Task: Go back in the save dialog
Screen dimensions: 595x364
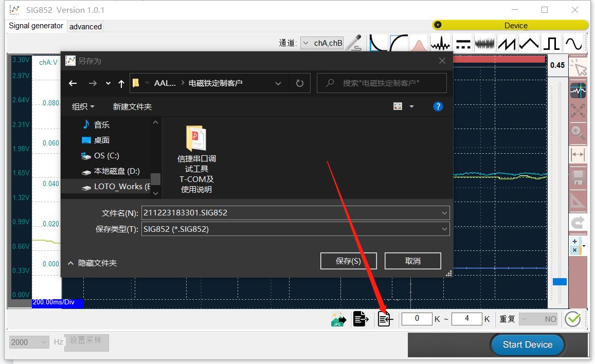Action: click(x=73, y=83)
